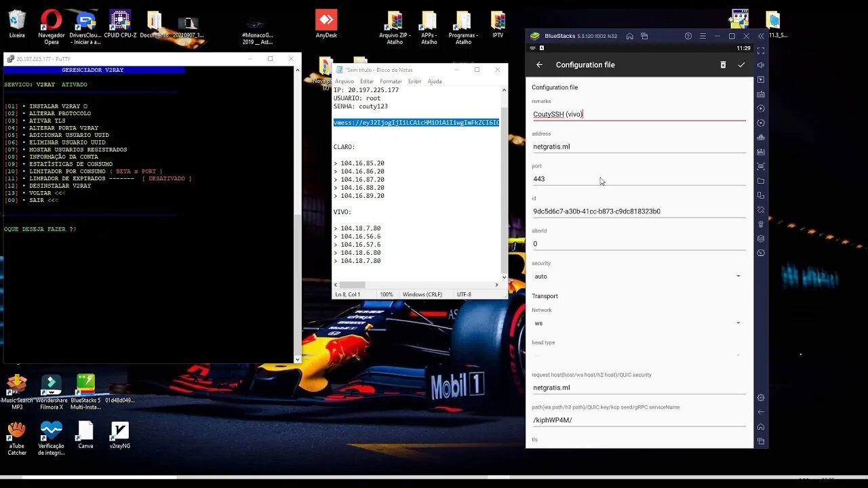Click the address field netgratis.ml

639,146
